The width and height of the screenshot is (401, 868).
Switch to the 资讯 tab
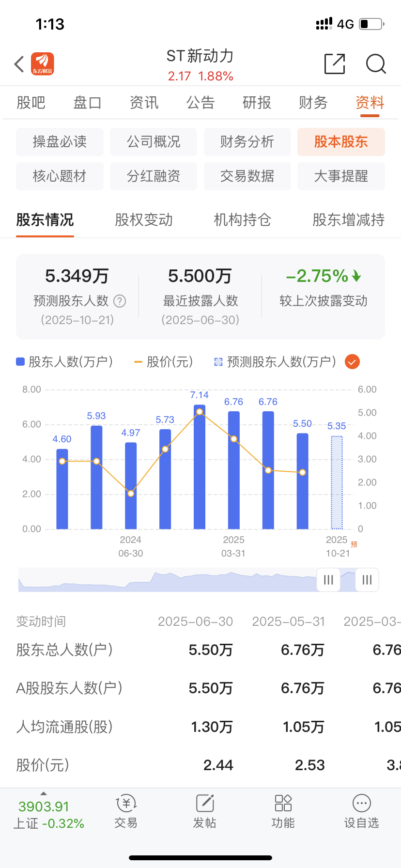tap(144, 103)
